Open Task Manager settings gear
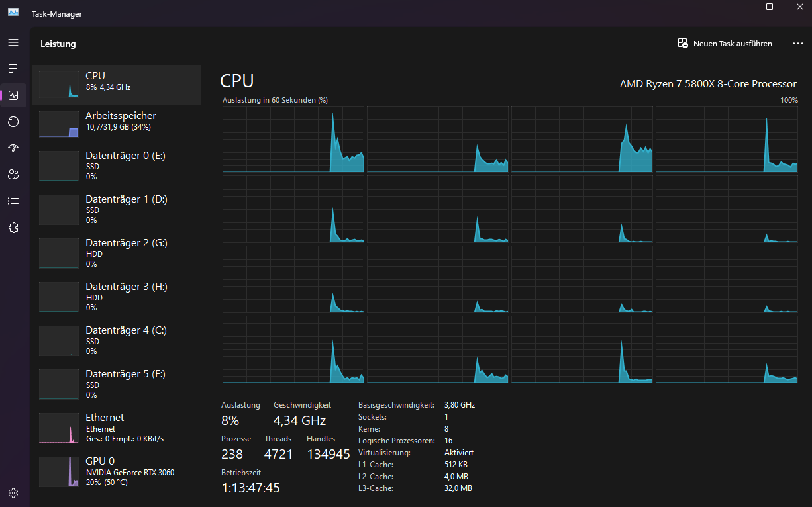 point(13,493)
